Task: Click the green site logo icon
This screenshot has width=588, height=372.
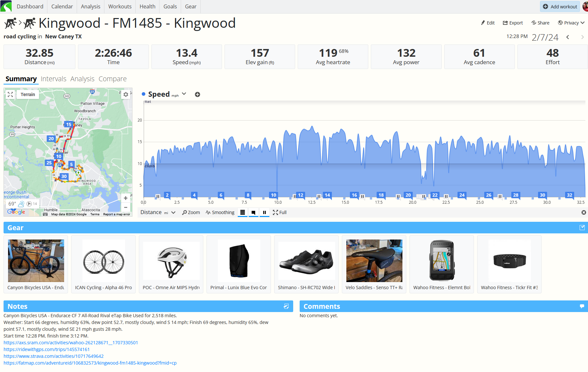Action: tap(6, 6)
